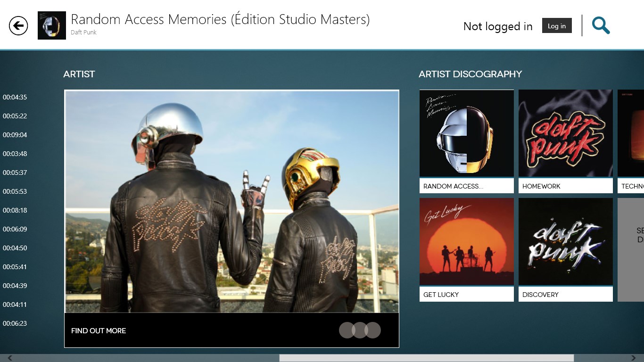Open search with the magnifier icon

[x=601, y=25]
